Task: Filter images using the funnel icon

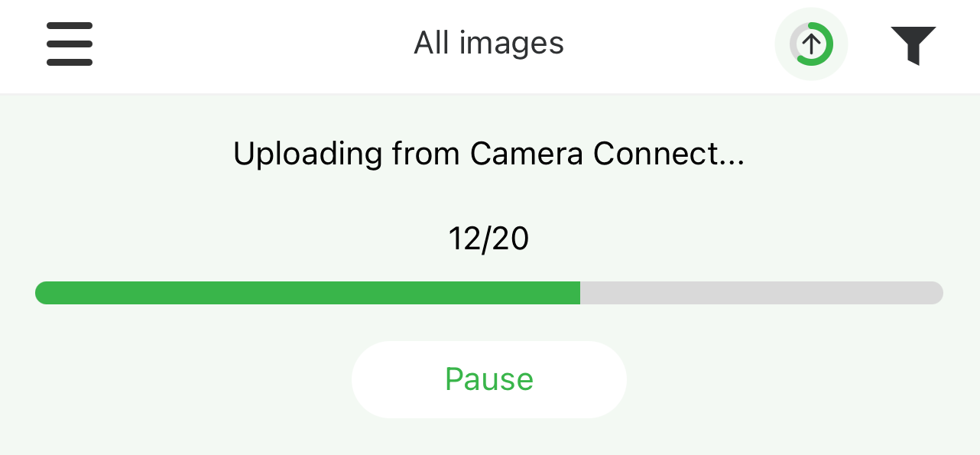Action: point(913,44)
